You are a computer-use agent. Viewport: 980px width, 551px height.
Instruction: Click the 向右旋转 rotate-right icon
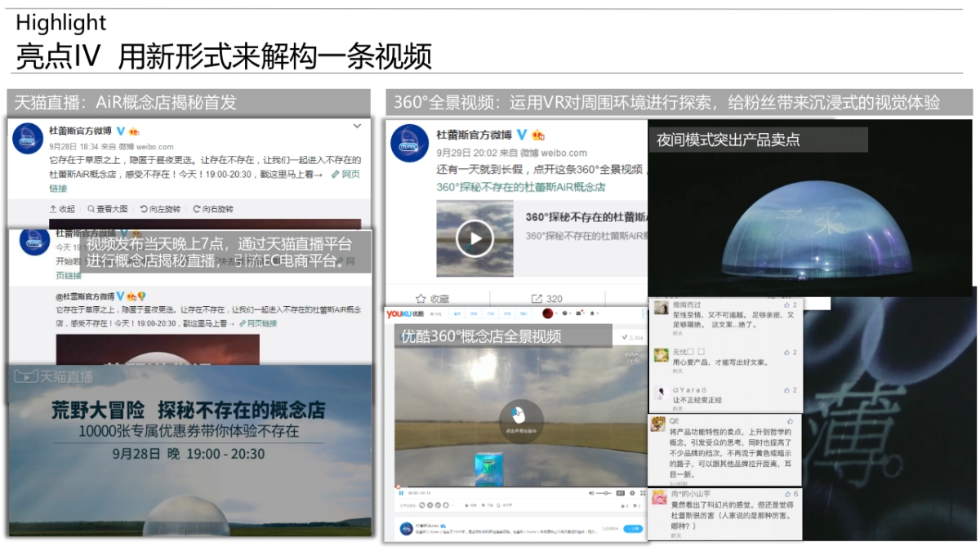click(x=213, y=209)
